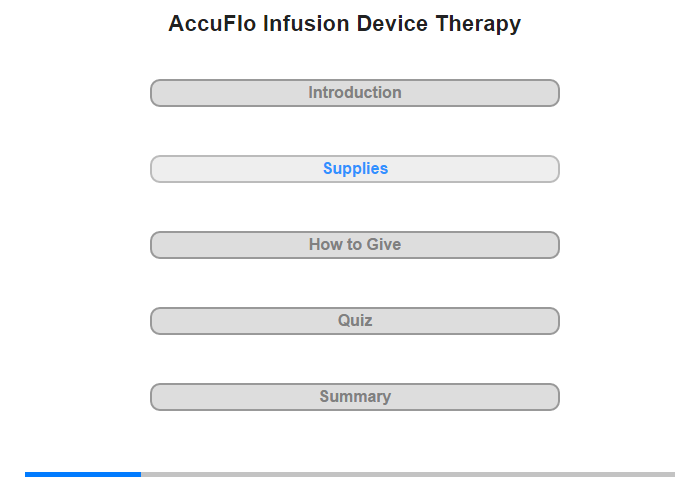700x480 pixels.
Task: Choose the Quiz menu entry
Action: point(354,321)
